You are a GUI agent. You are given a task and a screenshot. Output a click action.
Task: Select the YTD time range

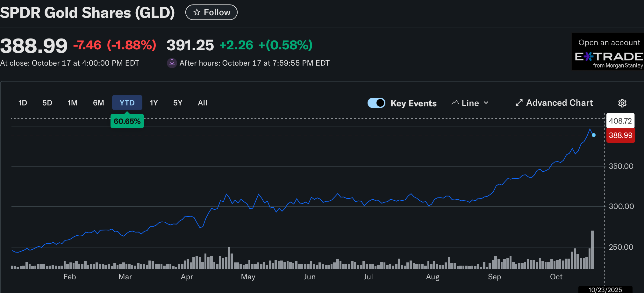(x=127, y=103)
